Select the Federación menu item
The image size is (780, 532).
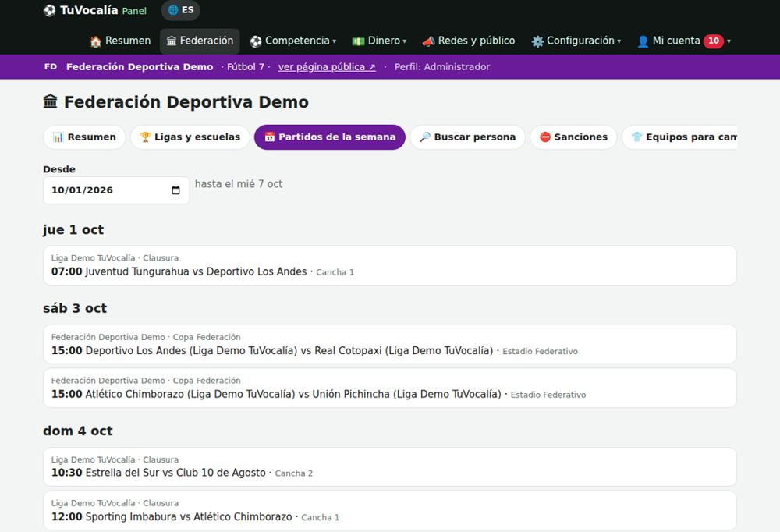click(200, 41)
